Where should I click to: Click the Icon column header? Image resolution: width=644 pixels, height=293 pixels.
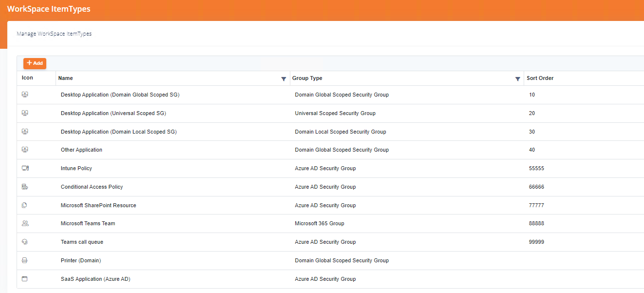(28, 78)
